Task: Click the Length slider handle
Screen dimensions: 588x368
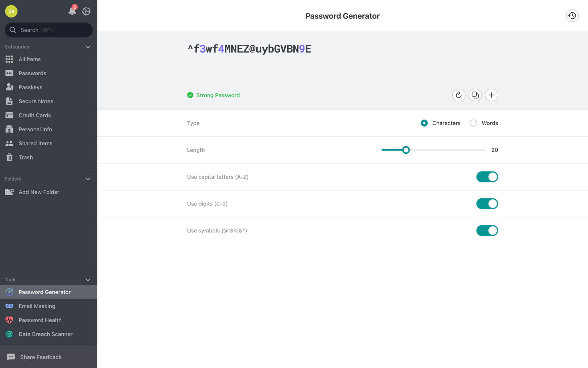Action: pos(406,150)
